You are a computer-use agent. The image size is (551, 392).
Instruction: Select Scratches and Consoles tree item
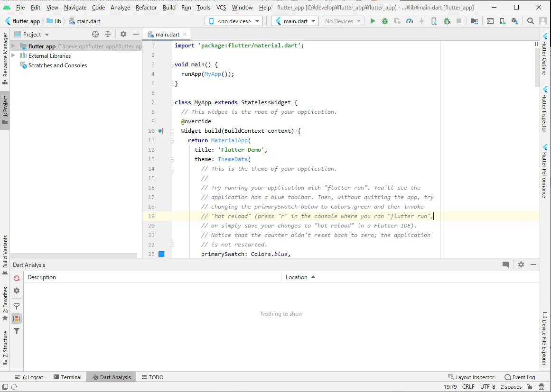[54, 65]
